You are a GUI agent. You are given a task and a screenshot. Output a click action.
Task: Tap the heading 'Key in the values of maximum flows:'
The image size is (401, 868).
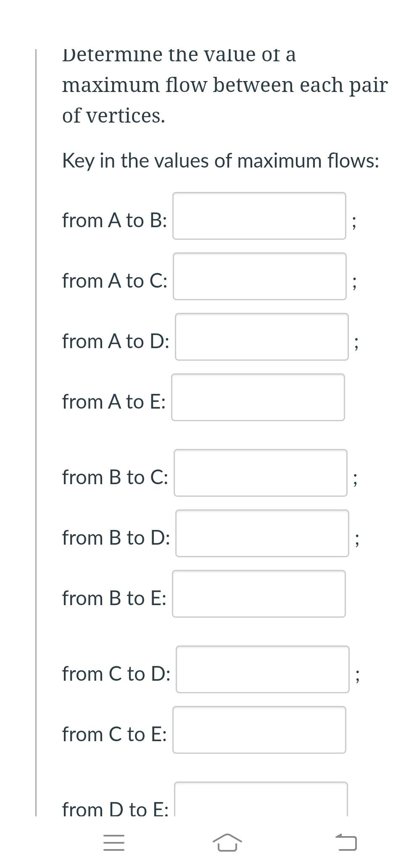pyautogui.click(x=220, y=160)
